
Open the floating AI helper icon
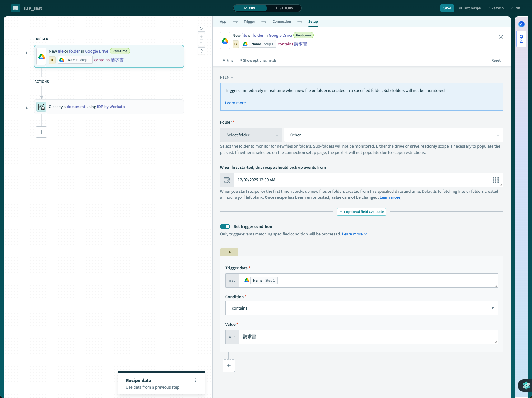point(525,385)
